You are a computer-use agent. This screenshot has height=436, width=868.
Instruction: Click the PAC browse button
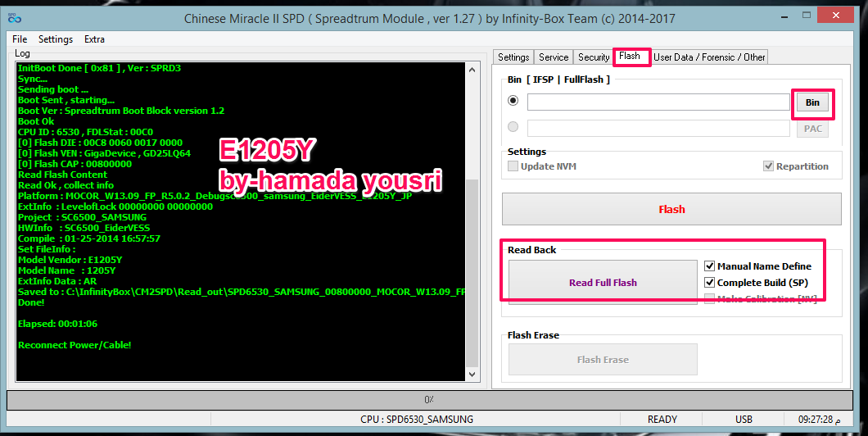[812, 129]
